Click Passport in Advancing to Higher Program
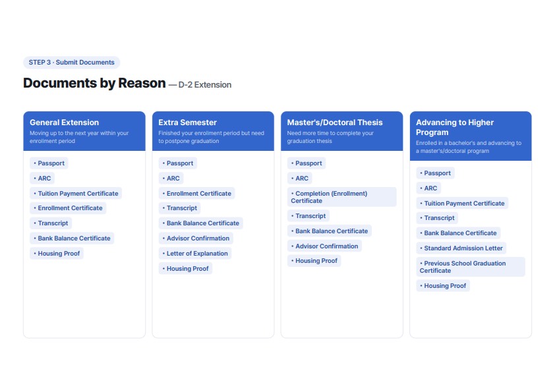Viewport: 555px width, 392px height. click(435, 173)
